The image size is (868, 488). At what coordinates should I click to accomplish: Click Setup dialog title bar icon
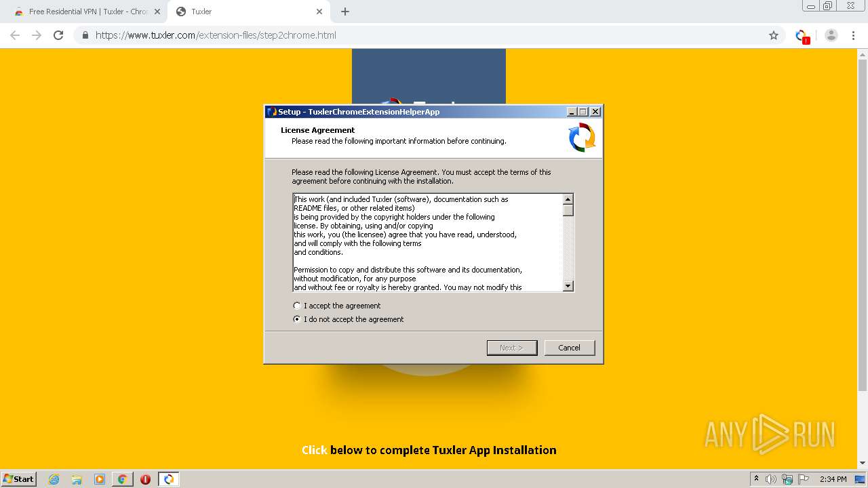click(x=271, y=112)
